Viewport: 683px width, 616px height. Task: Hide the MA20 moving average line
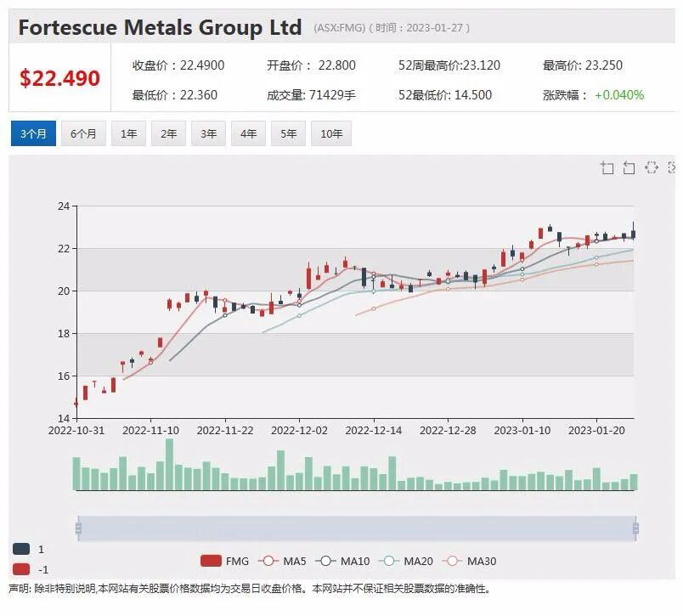point(406,561)
